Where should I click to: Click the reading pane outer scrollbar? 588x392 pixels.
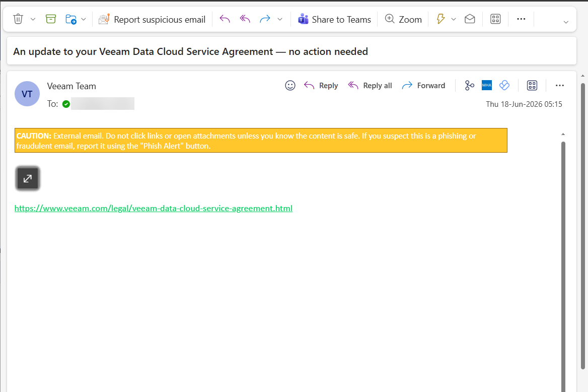(x=583, y=226)
